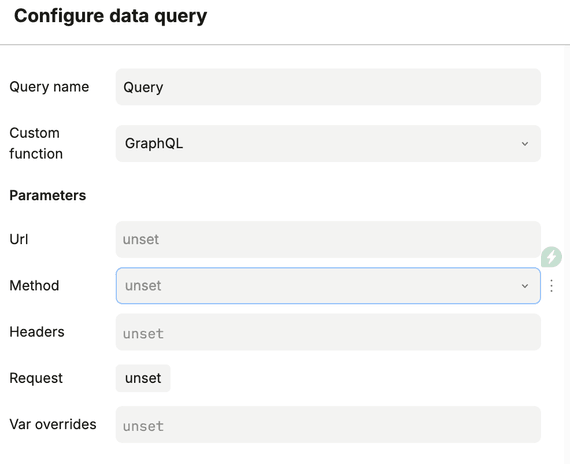Screen dimensions: 570x464
Task: Click the chevron arrow in the GraphQL dropdown
Action: coord(525,144)
